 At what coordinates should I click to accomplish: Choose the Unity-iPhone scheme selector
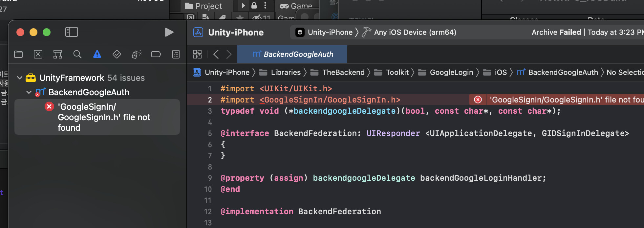tap(324, 32)
